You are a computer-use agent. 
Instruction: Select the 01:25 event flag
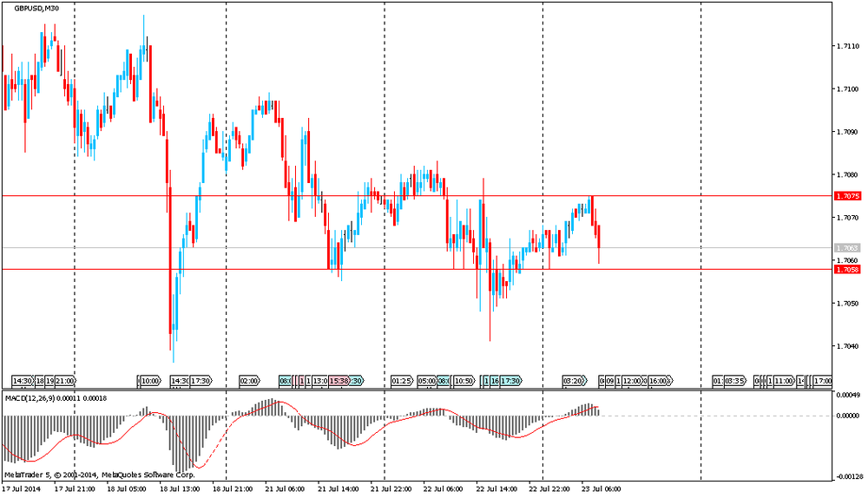[401, 381]
